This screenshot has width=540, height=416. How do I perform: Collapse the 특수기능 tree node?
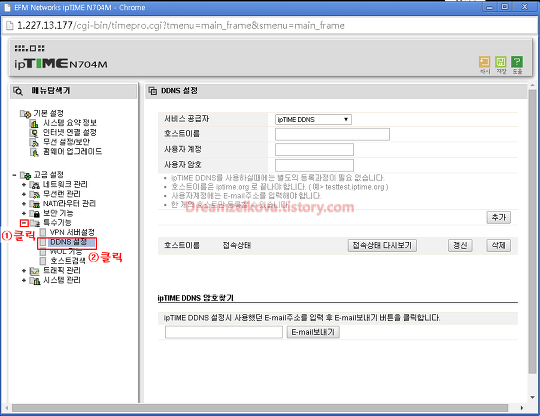coord(24,223)
